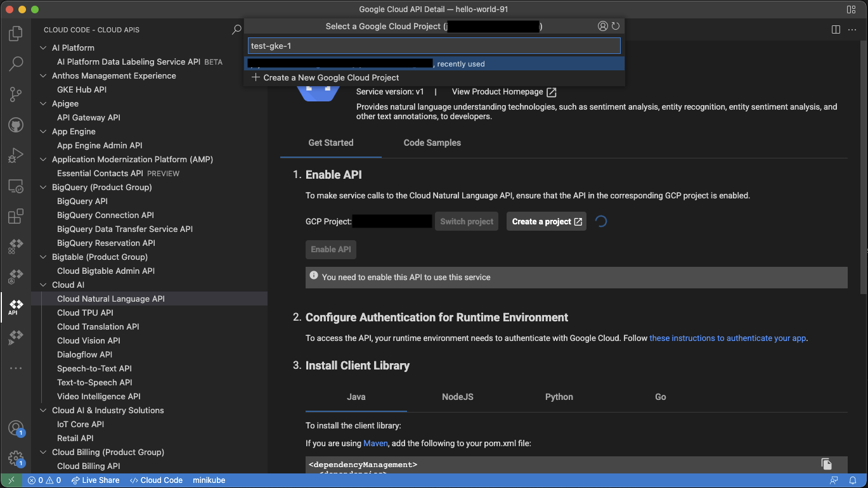Open the Explorer view in activity bar
The width and height of the screenshot is (868, 488).
pos(16,34)
